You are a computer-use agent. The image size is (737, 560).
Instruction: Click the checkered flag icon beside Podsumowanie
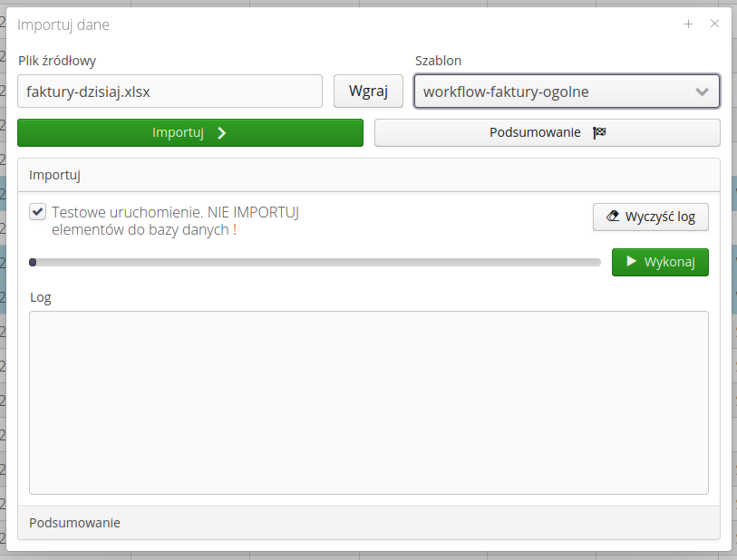(x=599, y=132)
